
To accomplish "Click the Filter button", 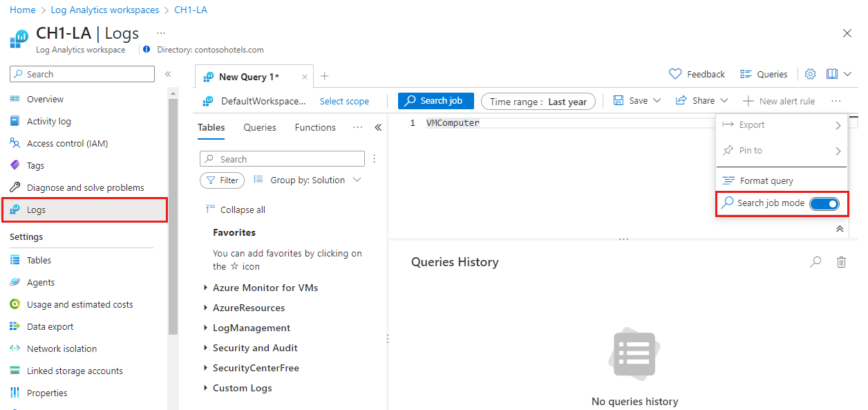I will click(x=222, y=180).
